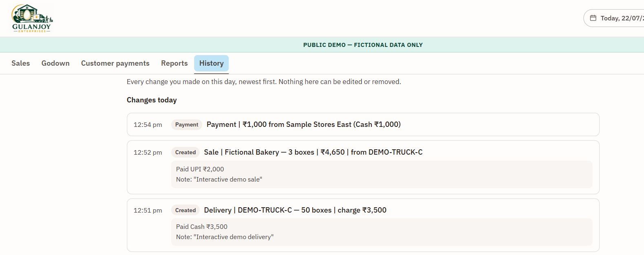The width and height of the screenshot is (644, 255).
Task: Click the Created badge on the Delivery entry
Action: 185,210
